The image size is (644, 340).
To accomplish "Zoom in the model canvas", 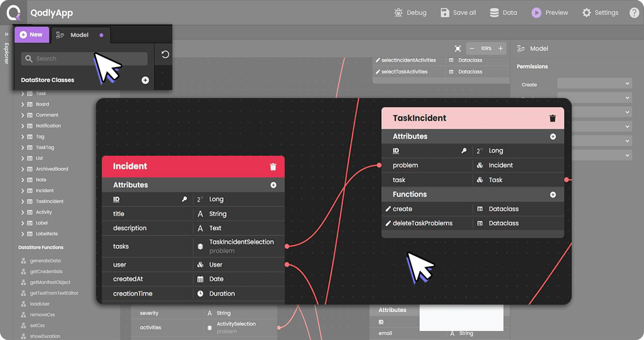I will click(x=500, y=48).
